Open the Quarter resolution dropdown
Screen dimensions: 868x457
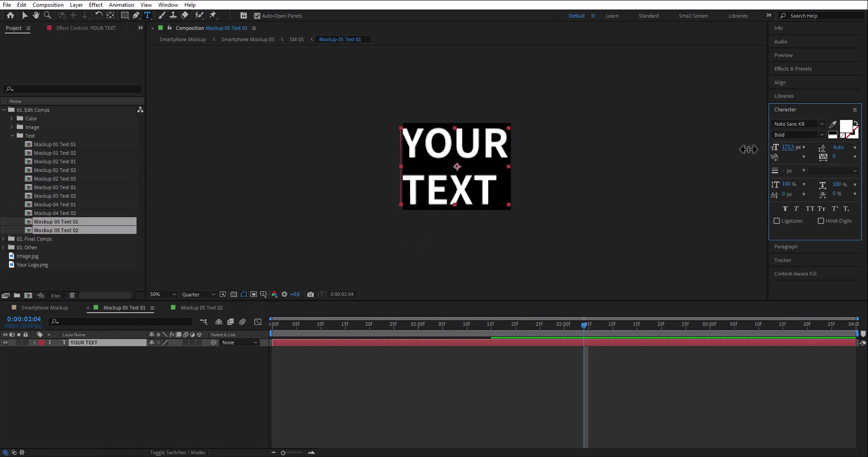coord(198,295)
